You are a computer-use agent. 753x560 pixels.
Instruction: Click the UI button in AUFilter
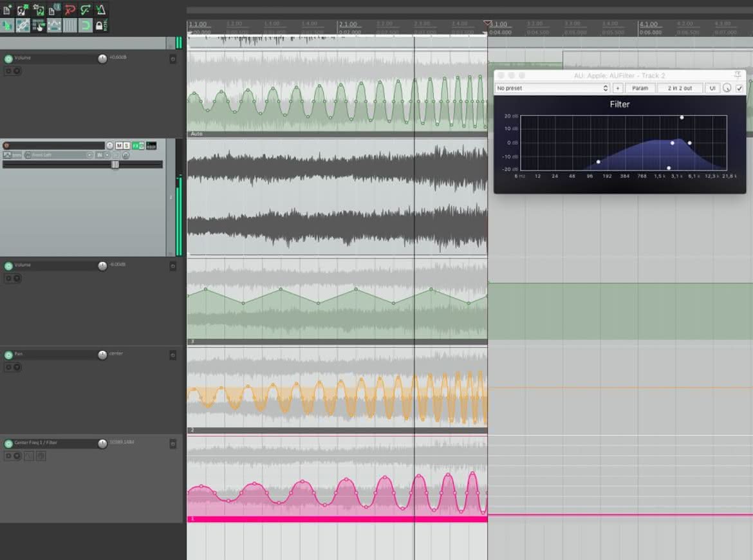click(712, 88)
